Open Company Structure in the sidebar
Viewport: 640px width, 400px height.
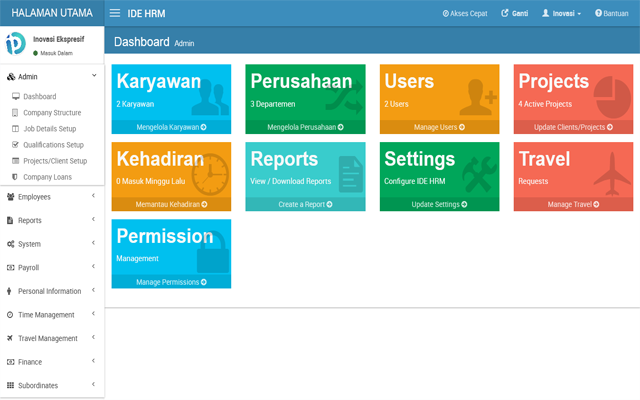click(52, 113)
